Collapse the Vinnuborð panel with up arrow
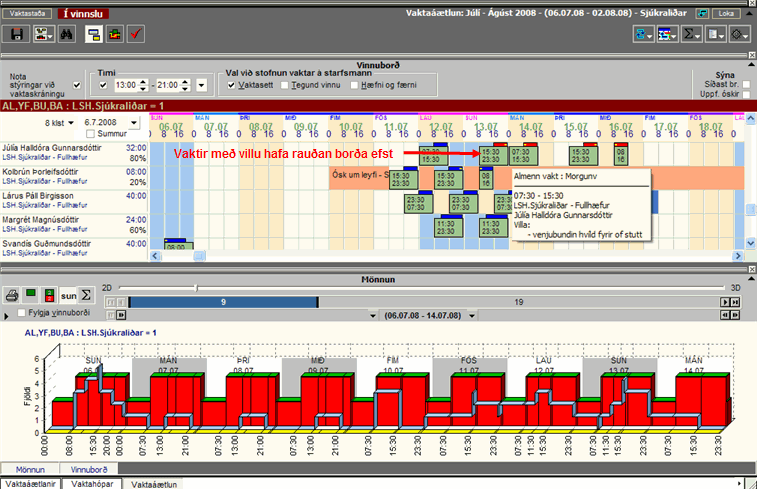This screenshot has height=489, width=757. click(751, 64)
